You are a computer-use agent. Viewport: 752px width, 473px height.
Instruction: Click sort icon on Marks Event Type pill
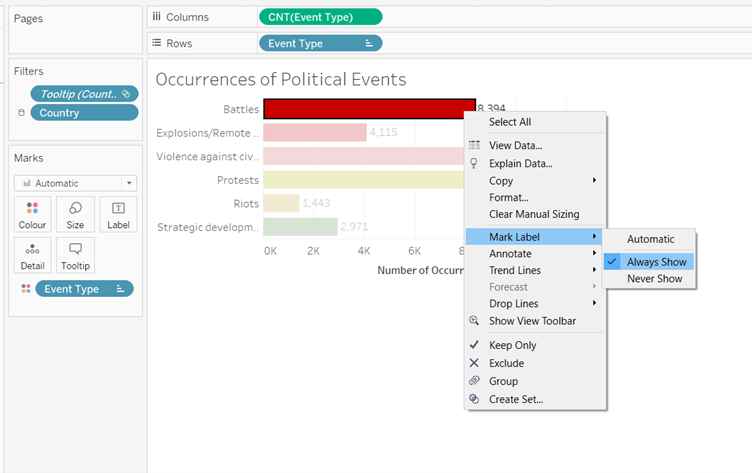click(120, 289)
